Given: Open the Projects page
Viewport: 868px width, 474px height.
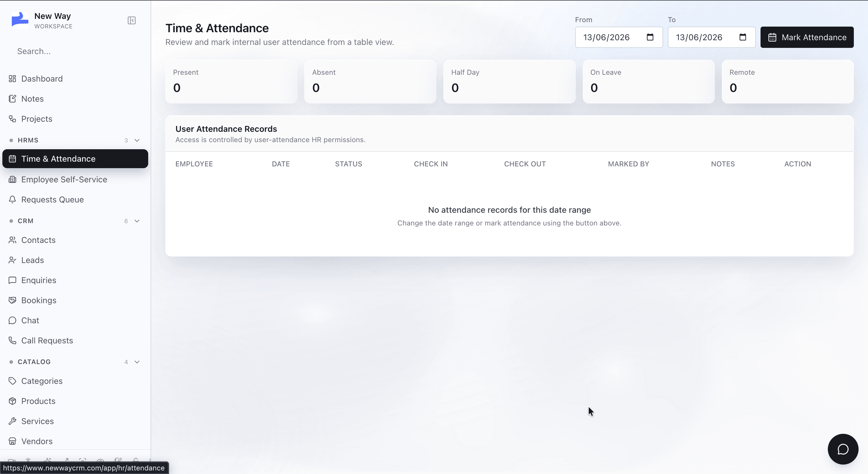Looking at the screenshot, I should [x=75, y=119].
